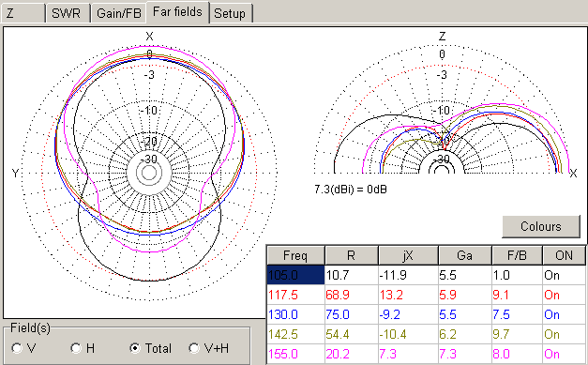This screenshot has height=365, width=588.
Task: Click the R value 68.9
Action: [x=352, y=295]
